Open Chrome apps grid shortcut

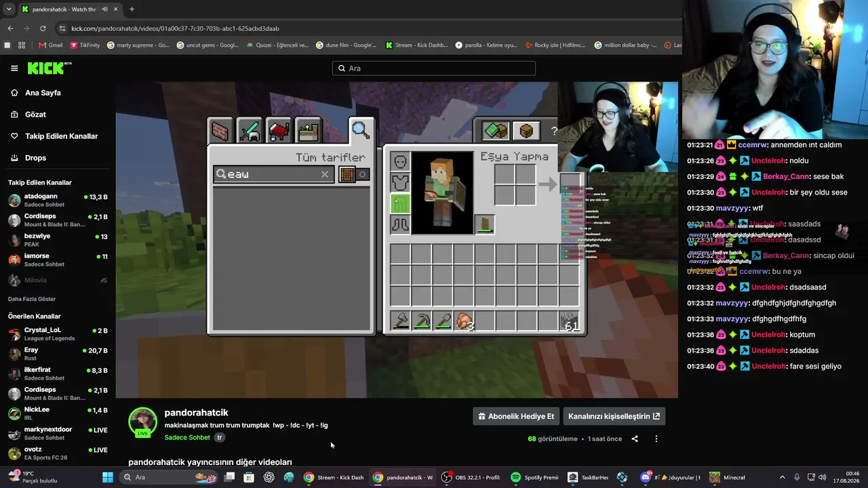click(22, 45)
